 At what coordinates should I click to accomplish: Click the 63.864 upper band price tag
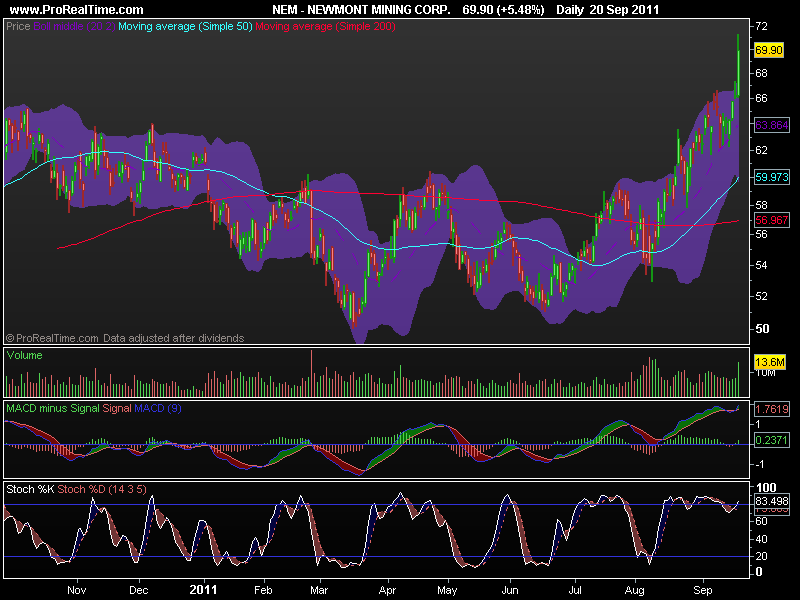pyautogui.click(x=770, y=125)
